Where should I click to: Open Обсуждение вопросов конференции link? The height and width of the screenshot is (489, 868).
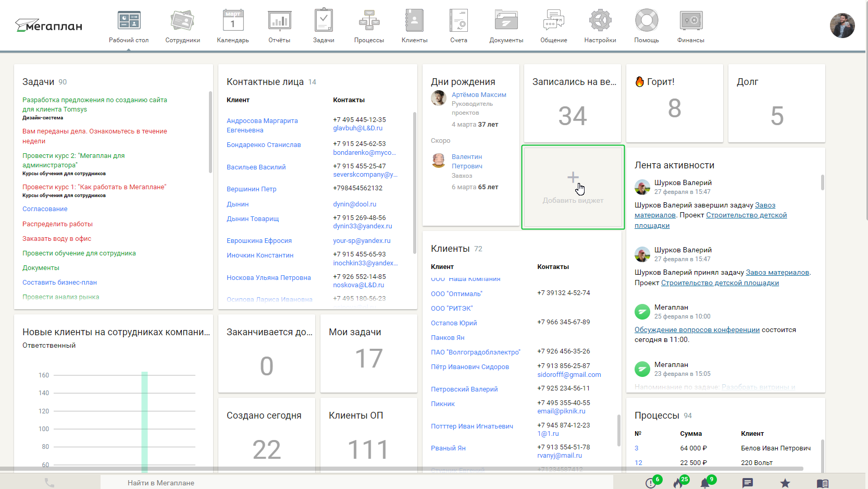pyautogui.click(x=697, y=329)
